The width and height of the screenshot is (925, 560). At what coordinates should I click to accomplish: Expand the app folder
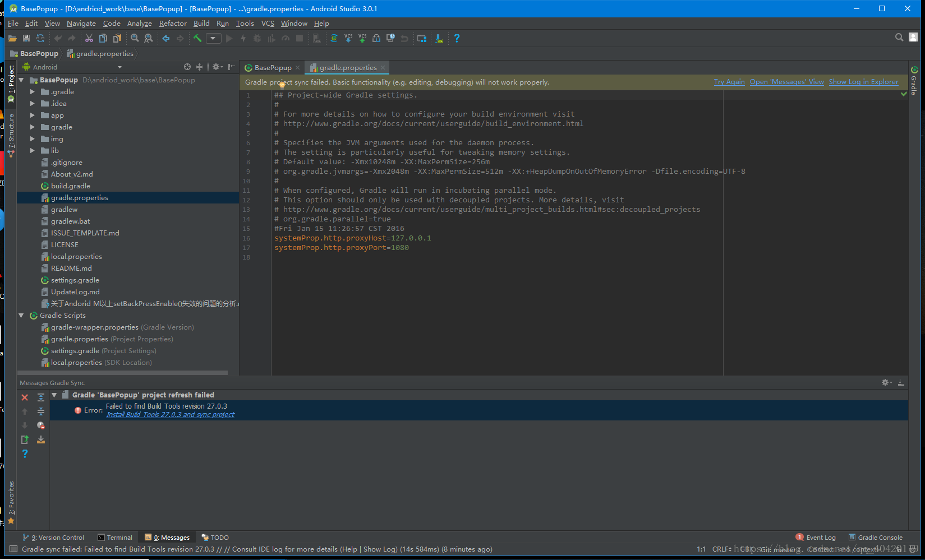(32, 115)
